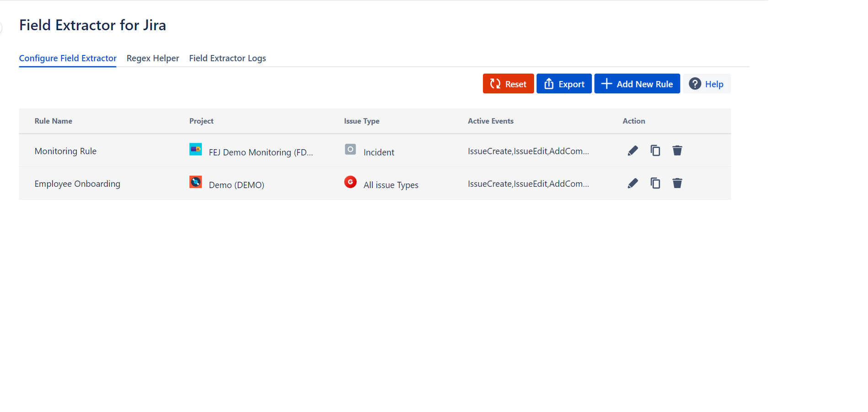This screenshot has height=412, width=868.
Task: Click the red Reset button
Action: pos(508,84)
